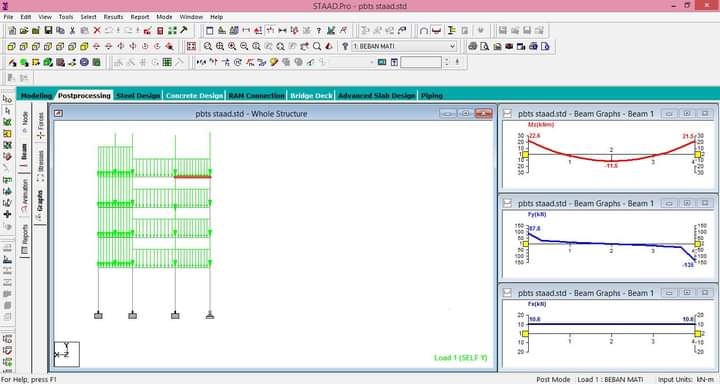This screenshot has width=720, height=384.
Task: Select the Forces vertical sub-tab
Action: (41, 125)
